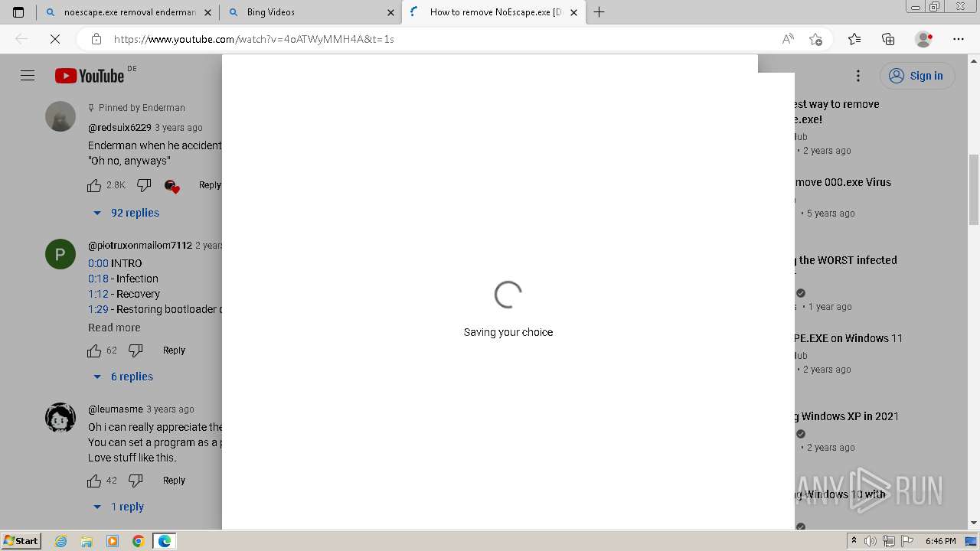Open the @redsuix6229 username link
Screen dimensions: 980x551
(119, 128)
